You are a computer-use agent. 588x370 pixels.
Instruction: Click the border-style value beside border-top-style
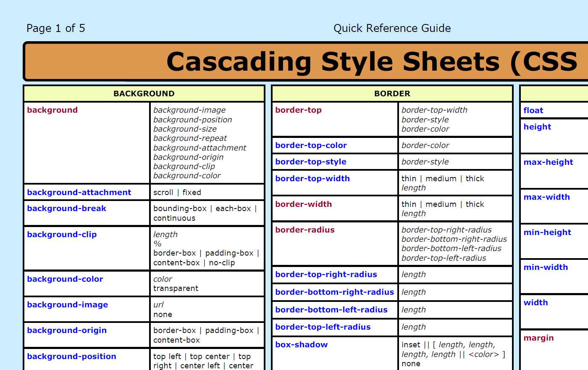coord(425,162)
